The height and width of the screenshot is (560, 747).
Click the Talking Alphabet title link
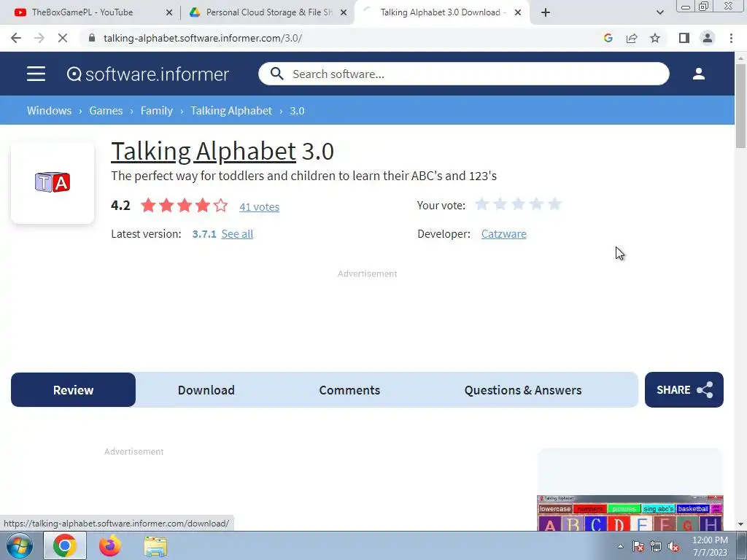click(x=204, y=152)
